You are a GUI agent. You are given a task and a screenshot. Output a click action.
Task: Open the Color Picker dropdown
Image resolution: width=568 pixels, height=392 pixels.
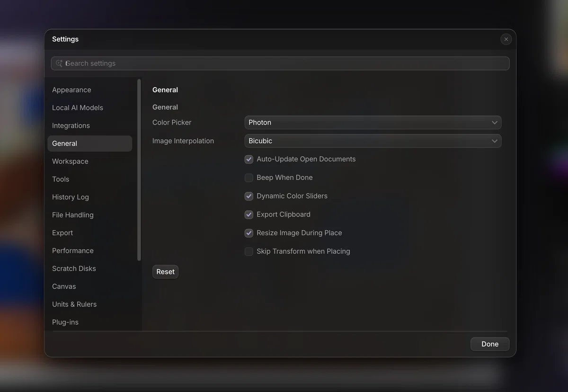click(373, 123)
